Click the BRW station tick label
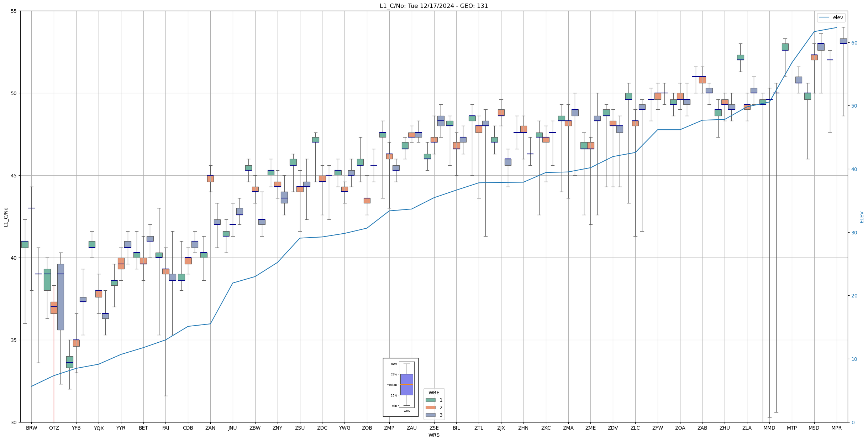The height and width of the screenshot is (441, 868). [31, 428]
